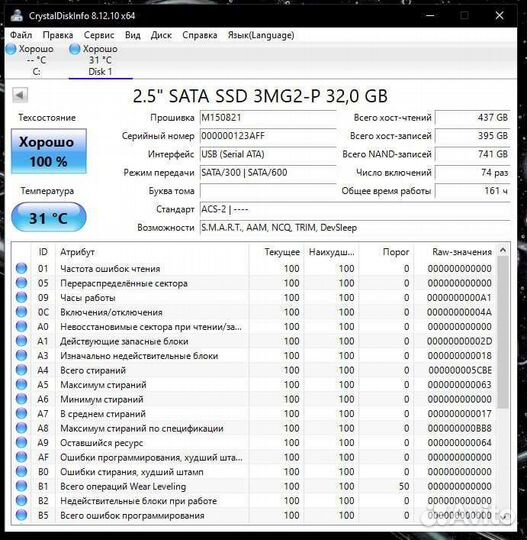Open the Диск menu
The width and height of the screenshot is (527, 540).
tap(161, 35)
